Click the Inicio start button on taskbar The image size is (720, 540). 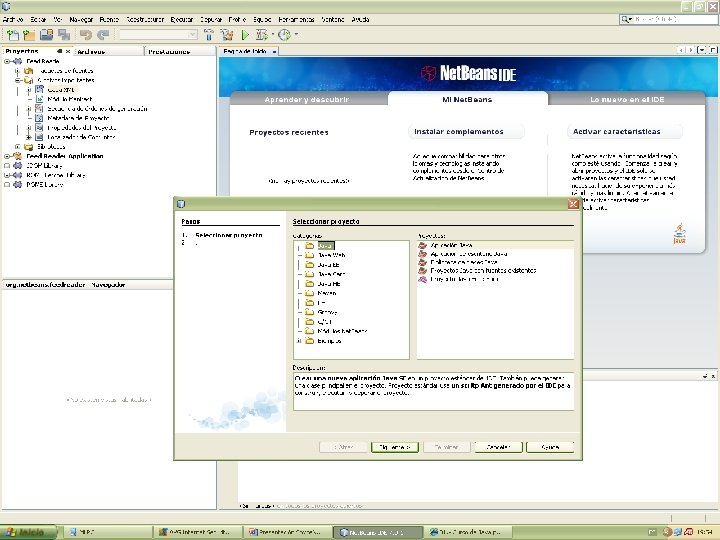[x=28, y=532]
